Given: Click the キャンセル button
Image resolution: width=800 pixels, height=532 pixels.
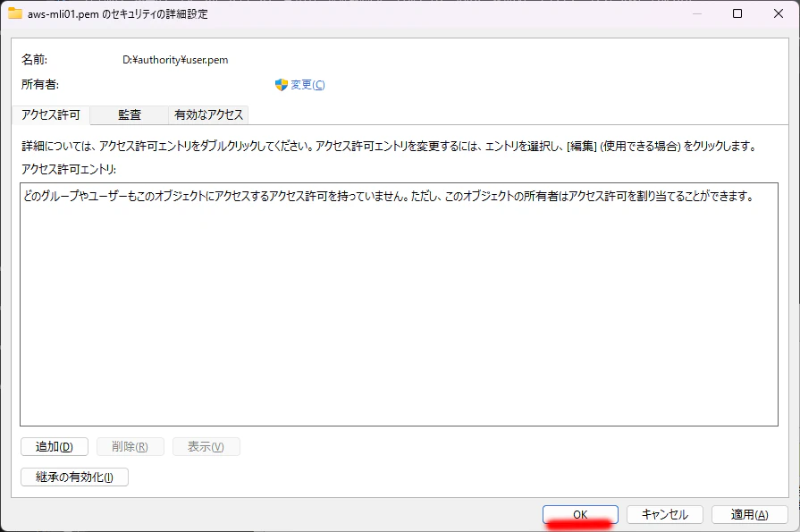Looking at the screenshot, I should 665,515.
